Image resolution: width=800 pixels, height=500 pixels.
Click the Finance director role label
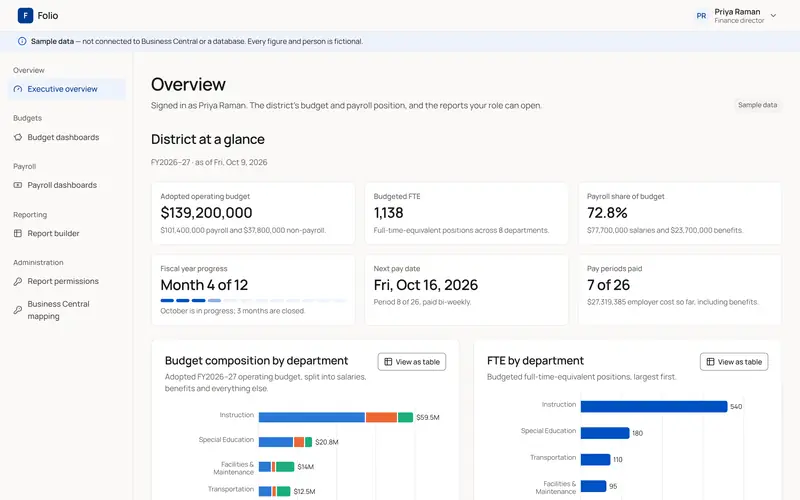point(739,21)
